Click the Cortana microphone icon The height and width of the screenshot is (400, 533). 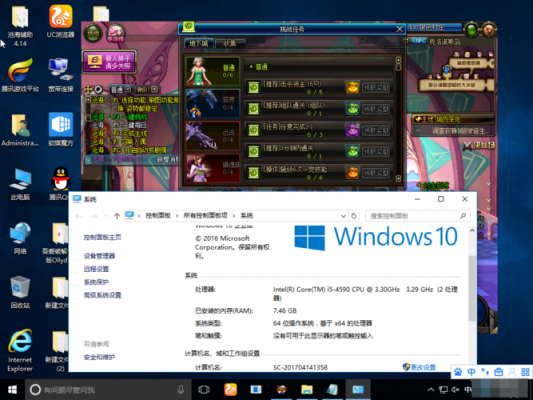click(181, 390)
